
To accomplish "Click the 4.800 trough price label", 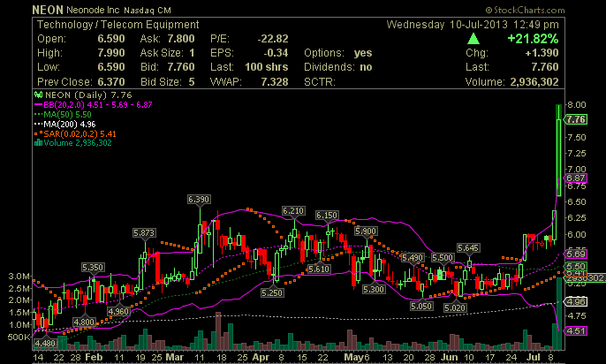I will [84, 322].
